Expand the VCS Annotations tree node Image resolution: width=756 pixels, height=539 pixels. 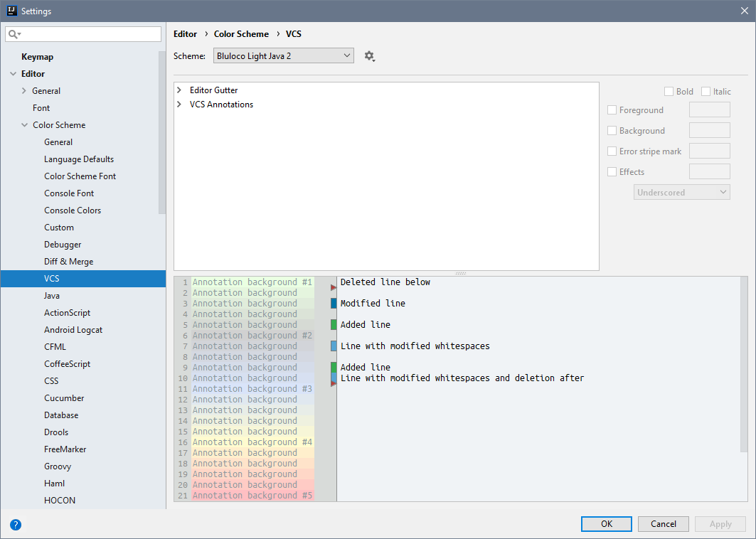[x=179, y=105]
